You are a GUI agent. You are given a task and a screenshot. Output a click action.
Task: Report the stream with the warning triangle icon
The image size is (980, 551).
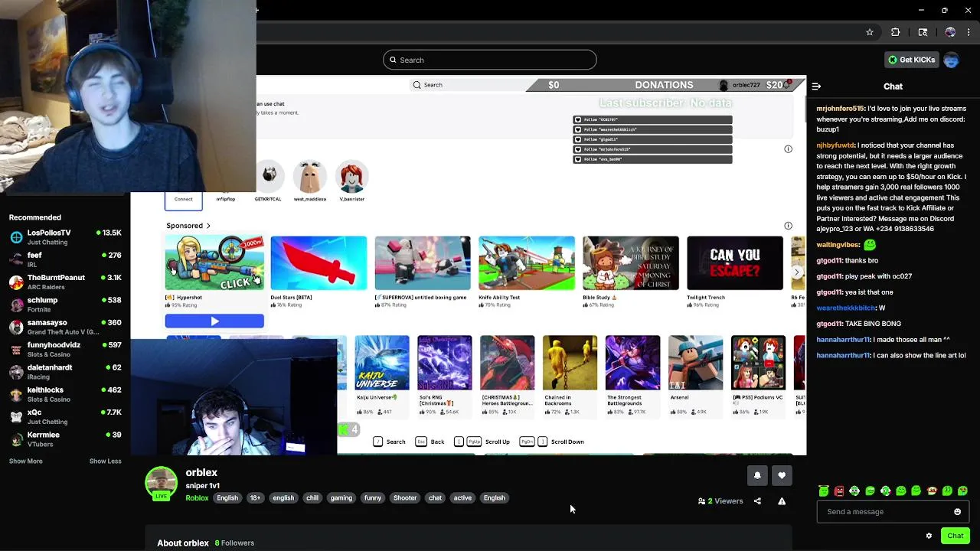click(782, 501)
